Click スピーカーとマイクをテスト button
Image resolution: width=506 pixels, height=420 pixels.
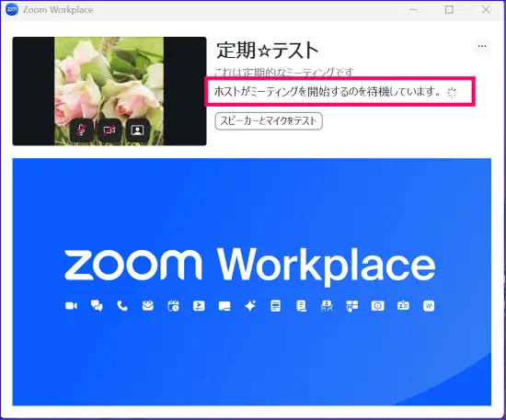[269, 121]
